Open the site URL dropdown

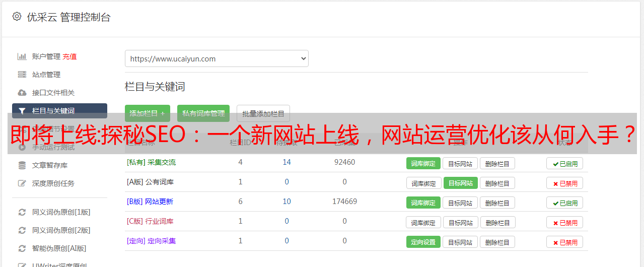click(217, 58)
